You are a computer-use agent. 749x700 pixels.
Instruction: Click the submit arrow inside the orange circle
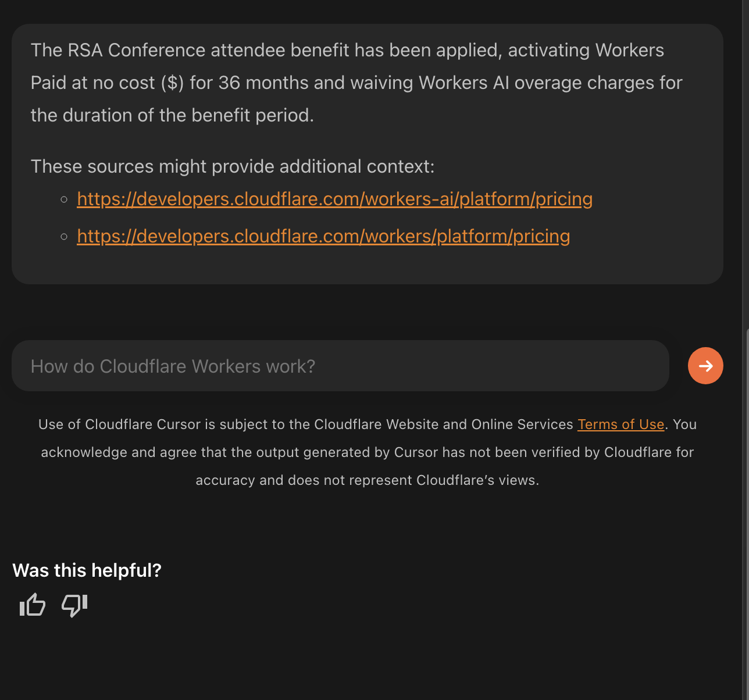(x=705, y=366)
